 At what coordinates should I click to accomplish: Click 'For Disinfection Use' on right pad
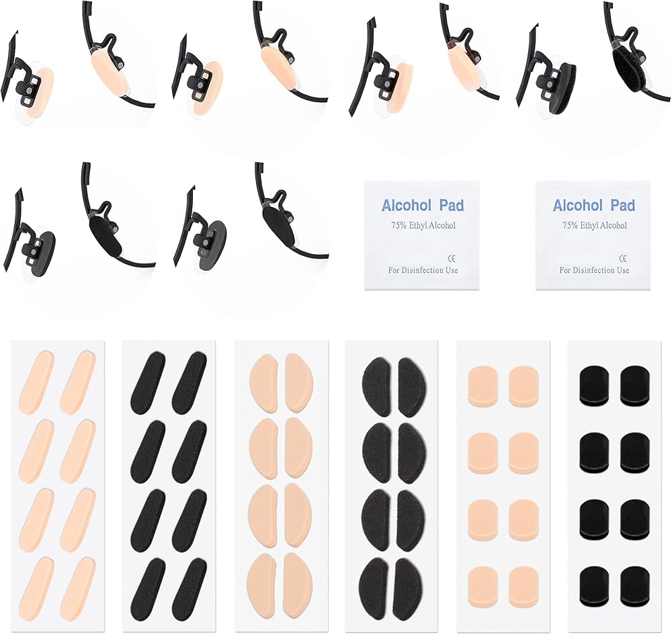[x=594, y=270]
